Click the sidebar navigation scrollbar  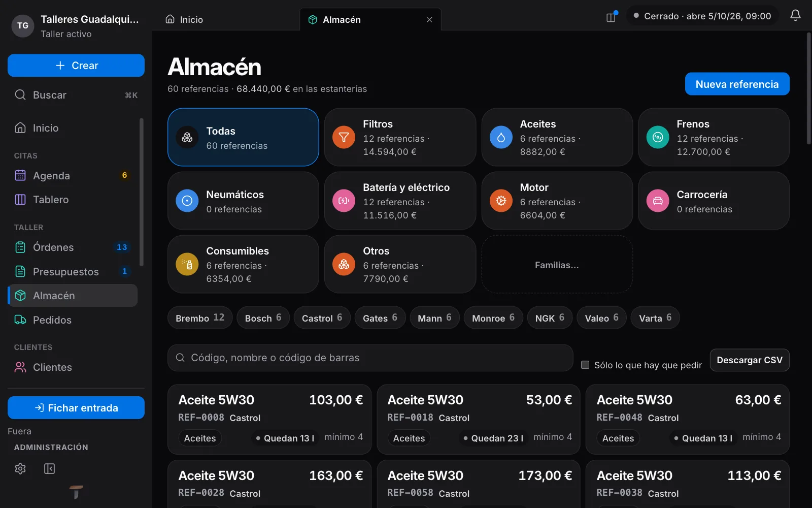click(x=142, y=192)
